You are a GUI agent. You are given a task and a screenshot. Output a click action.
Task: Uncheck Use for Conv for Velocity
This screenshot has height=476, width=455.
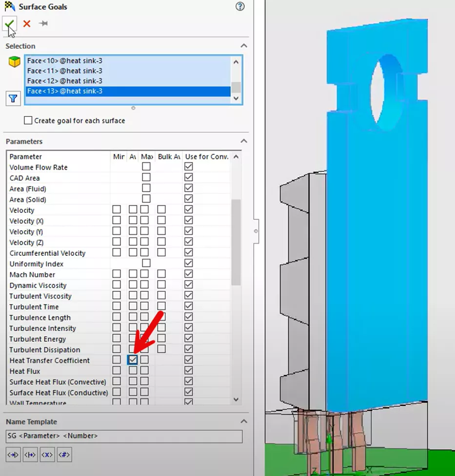(x=189, y=209)
